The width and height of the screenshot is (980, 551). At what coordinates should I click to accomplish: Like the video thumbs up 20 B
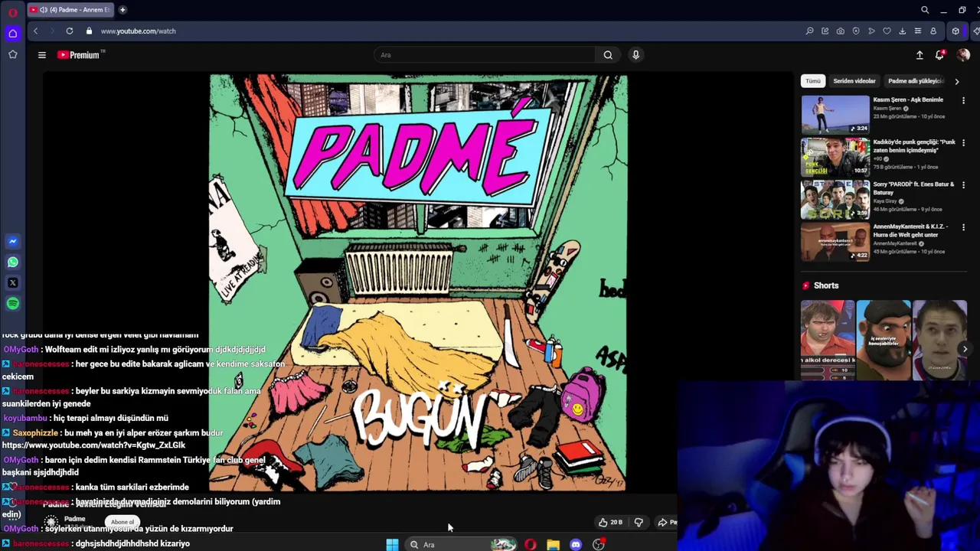(610, 522)
